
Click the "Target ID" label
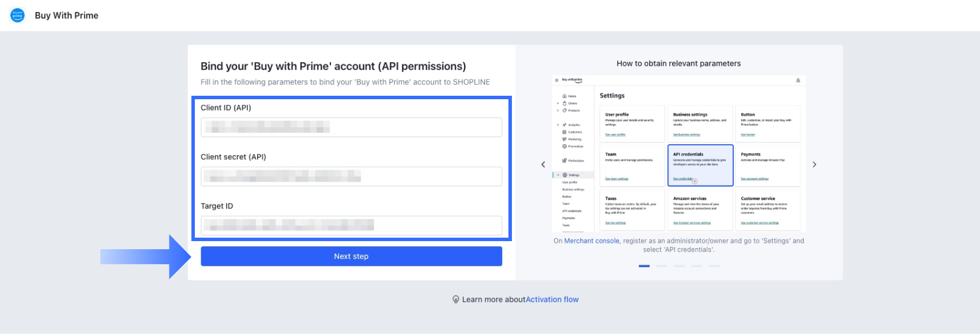coord(217,206)
